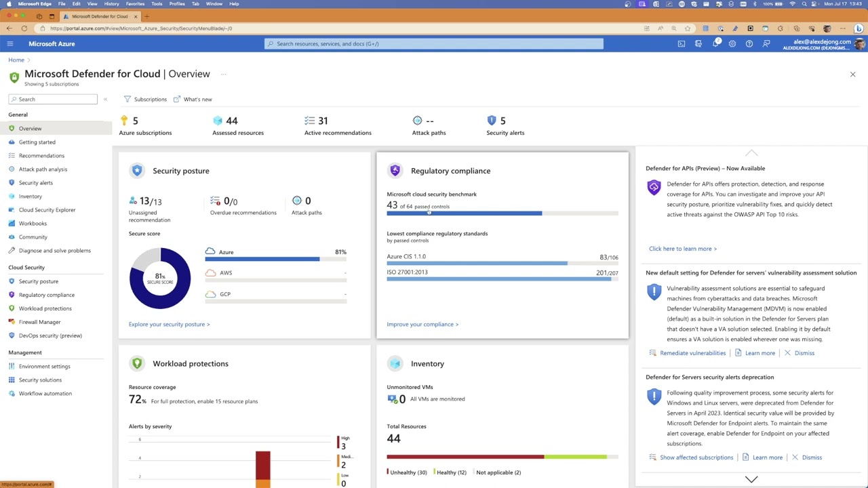Screen dimensions: 868x488
Task: Click the sidebar Search field
Action: [x=53, y=99]
